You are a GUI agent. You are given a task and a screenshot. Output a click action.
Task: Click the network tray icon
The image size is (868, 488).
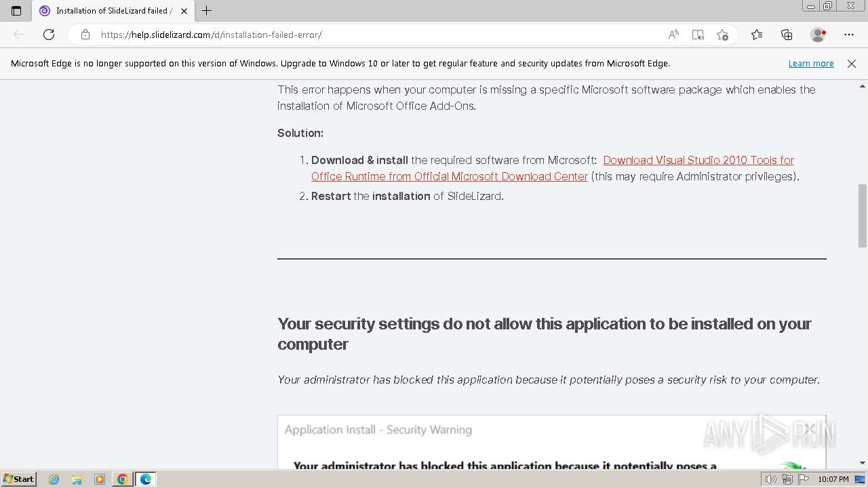(787, 479)
